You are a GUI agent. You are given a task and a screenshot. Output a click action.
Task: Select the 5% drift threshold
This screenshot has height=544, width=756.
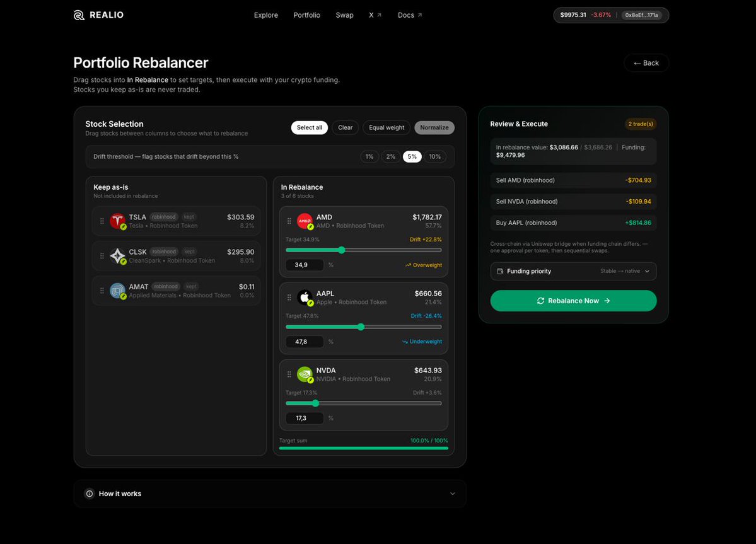412,156
